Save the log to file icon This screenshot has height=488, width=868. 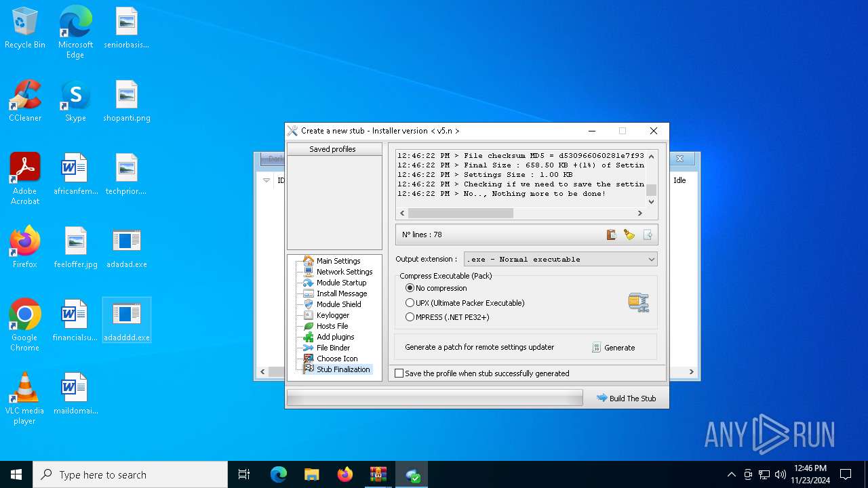[x=648, y=235]
